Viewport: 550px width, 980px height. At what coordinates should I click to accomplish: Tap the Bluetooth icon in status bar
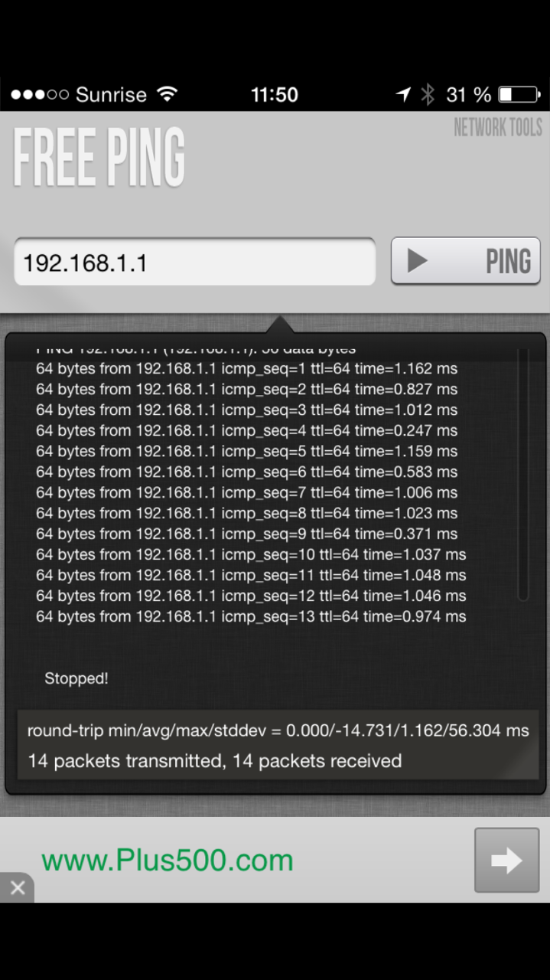428,95
